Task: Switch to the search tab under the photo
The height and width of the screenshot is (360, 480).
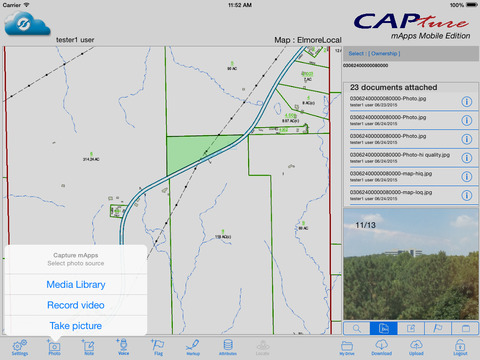Action: click(357, 328)
